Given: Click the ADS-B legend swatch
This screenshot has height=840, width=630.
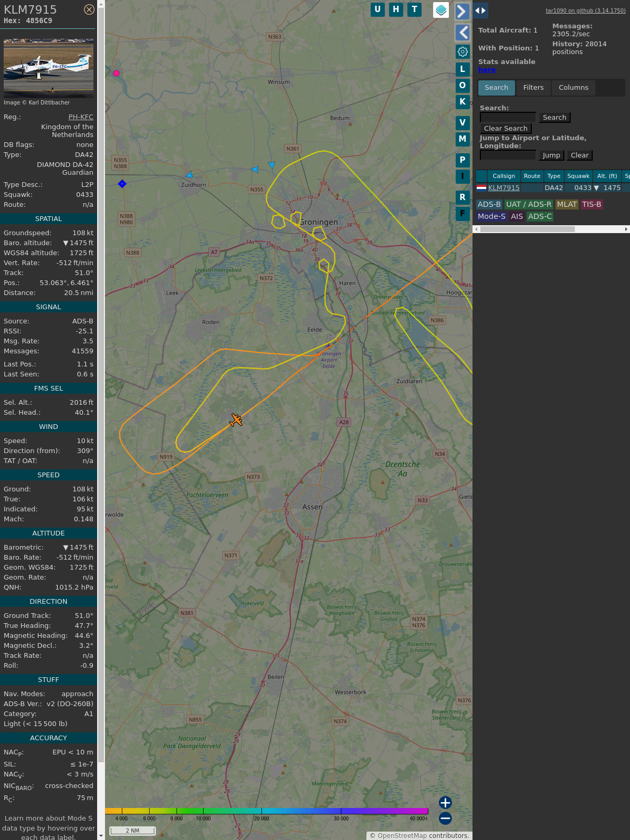Looking at the screenshot, I should point(489,205).
